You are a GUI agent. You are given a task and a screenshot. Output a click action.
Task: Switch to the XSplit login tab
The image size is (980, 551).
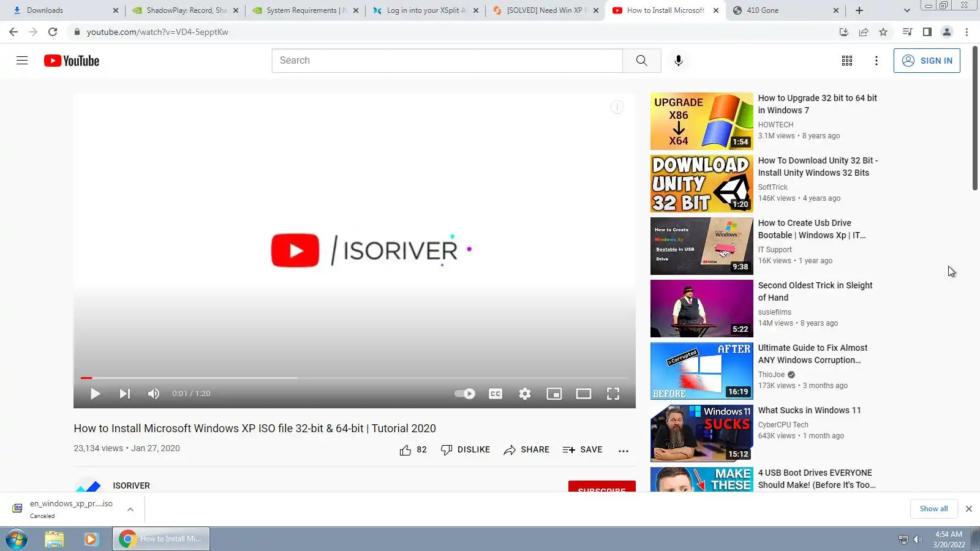[x=425, y=10]
